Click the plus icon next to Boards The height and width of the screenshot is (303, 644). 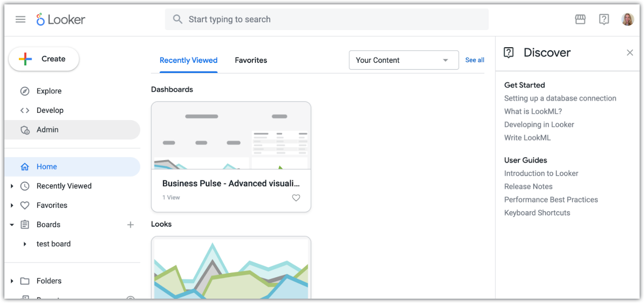130,224
